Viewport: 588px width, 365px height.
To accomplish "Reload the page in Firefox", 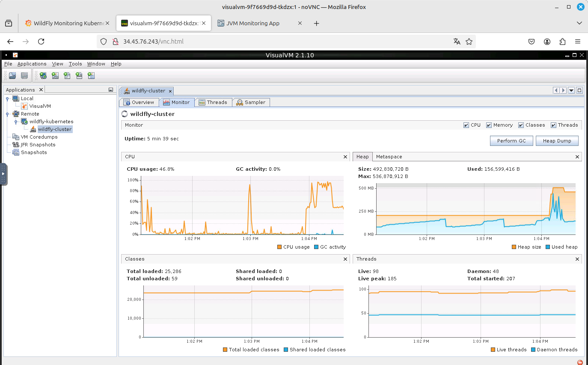I will point(41,42).
